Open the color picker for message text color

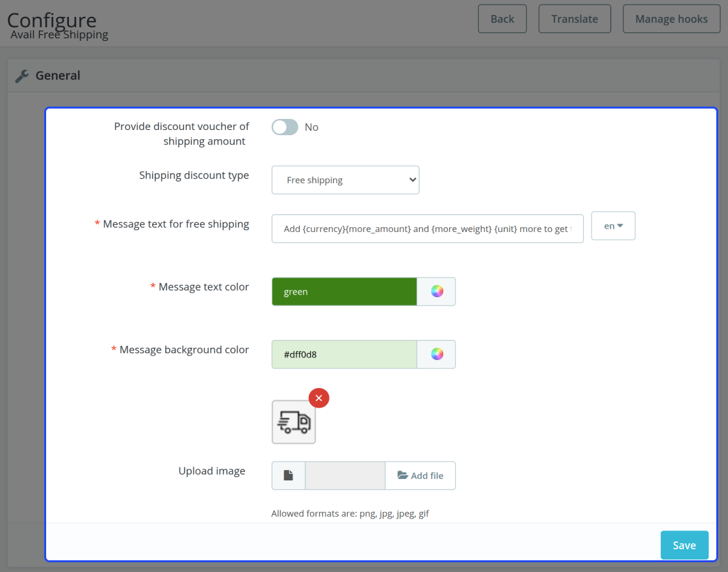pyautogui.click(x=436, y=292)
